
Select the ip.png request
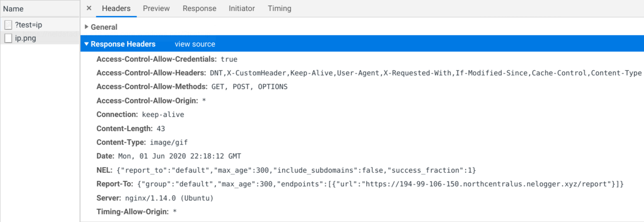26,38
